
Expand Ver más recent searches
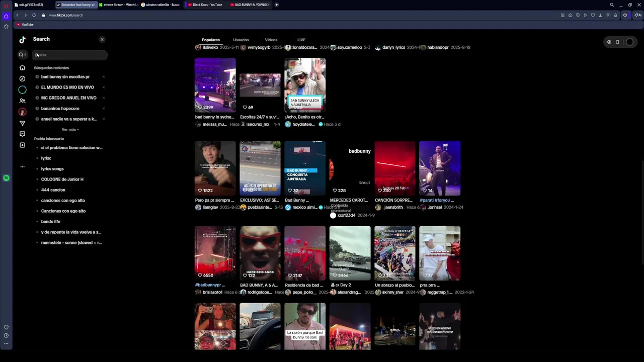click(70, 129)
